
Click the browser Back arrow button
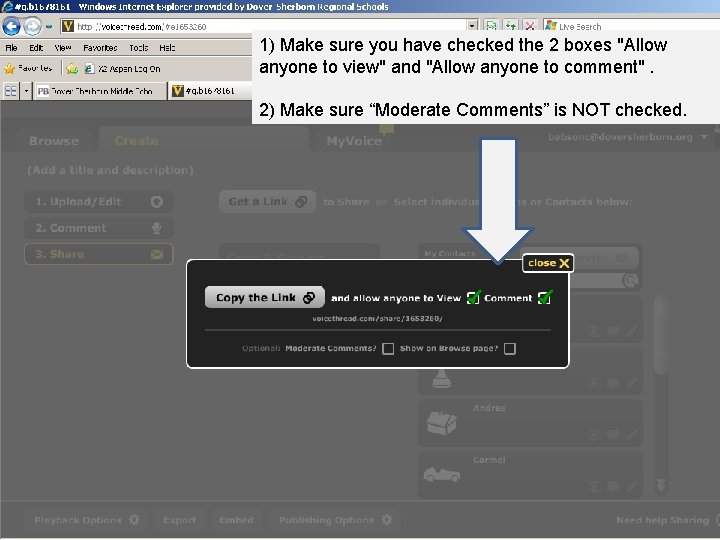pyautogui.click(x=11, y=26)
